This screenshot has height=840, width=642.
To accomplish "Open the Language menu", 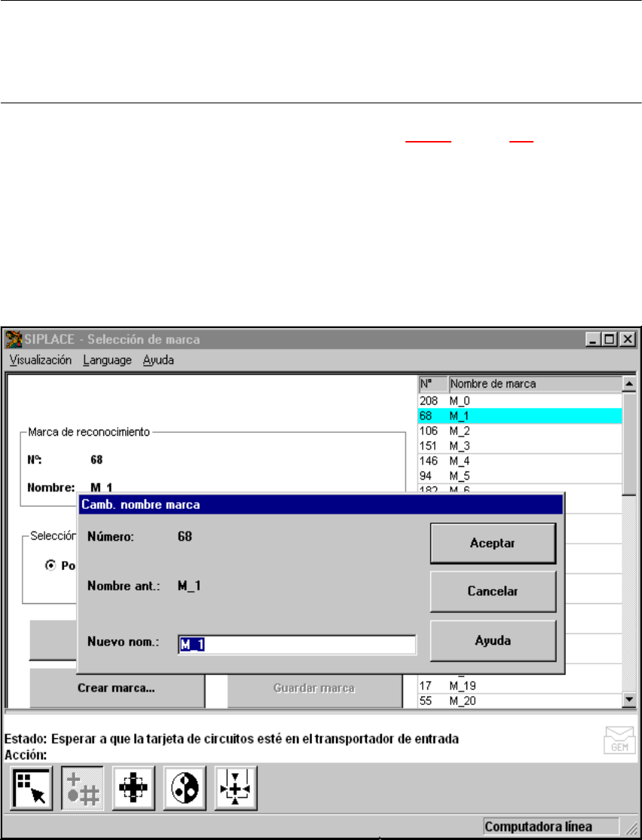I will 107,360.
